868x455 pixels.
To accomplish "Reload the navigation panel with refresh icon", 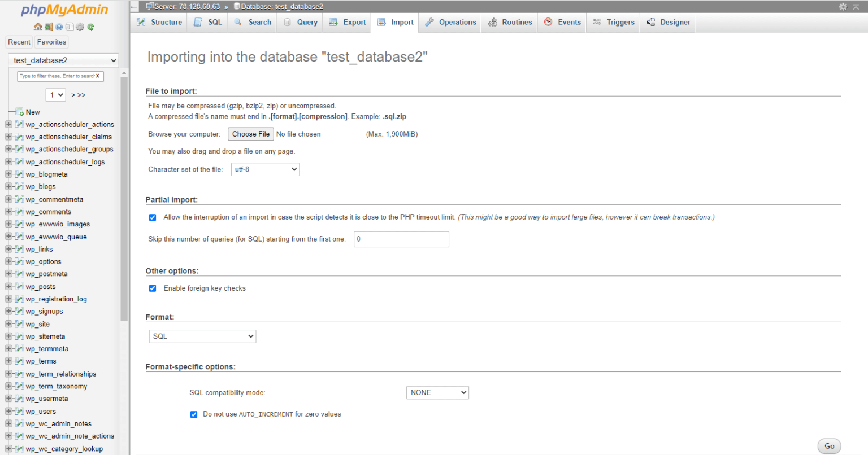I will point(90,27).
